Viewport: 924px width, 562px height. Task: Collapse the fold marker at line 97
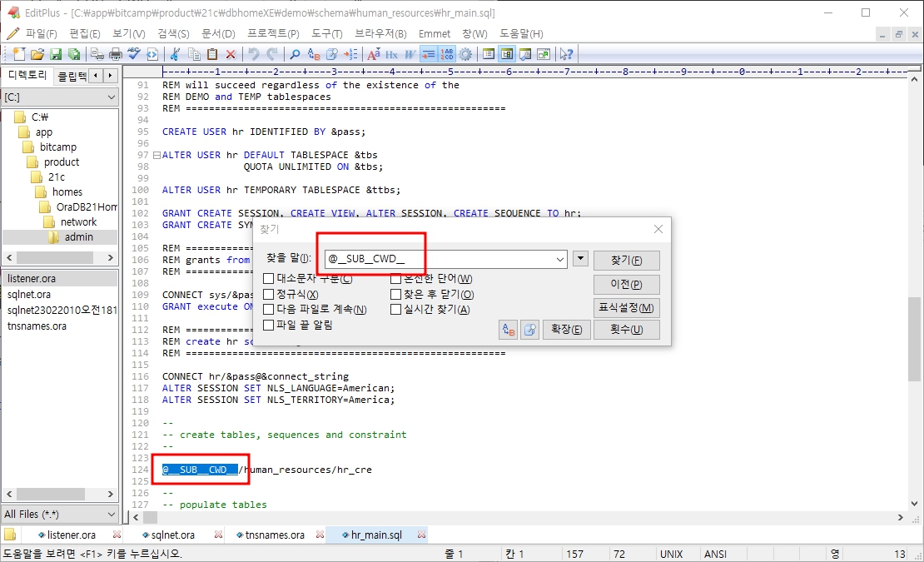click(x=156, y=155)
